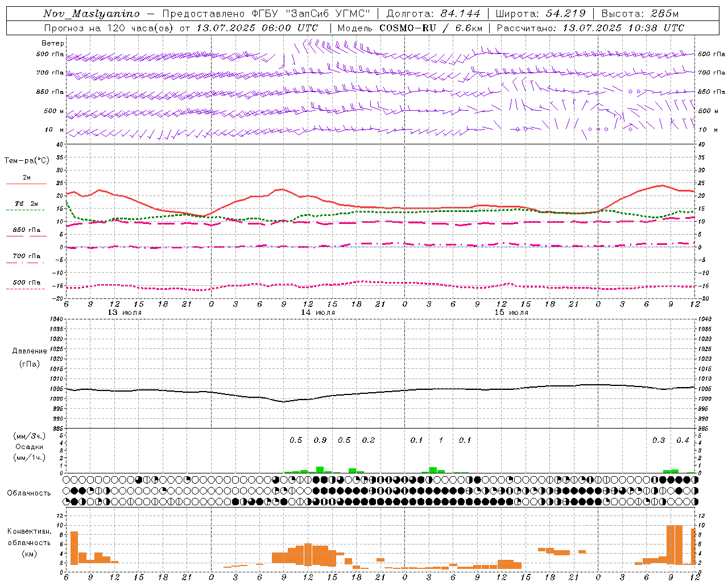Click the Облачность row label

29,493
